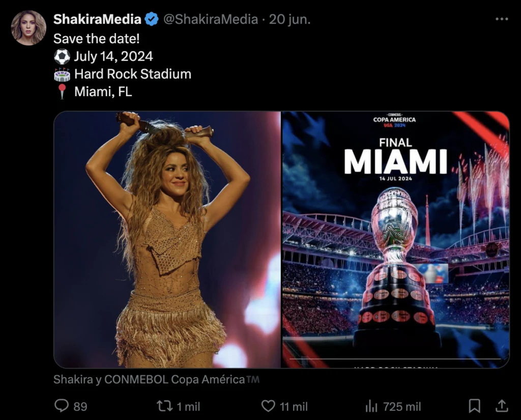Click the blue verified badge
Screen dimensions: 521x420
pos(151,19)
